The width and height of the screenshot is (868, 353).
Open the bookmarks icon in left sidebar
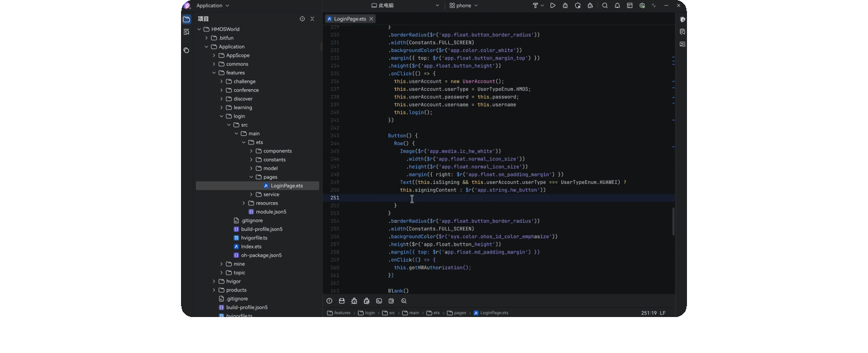(186, 51)
